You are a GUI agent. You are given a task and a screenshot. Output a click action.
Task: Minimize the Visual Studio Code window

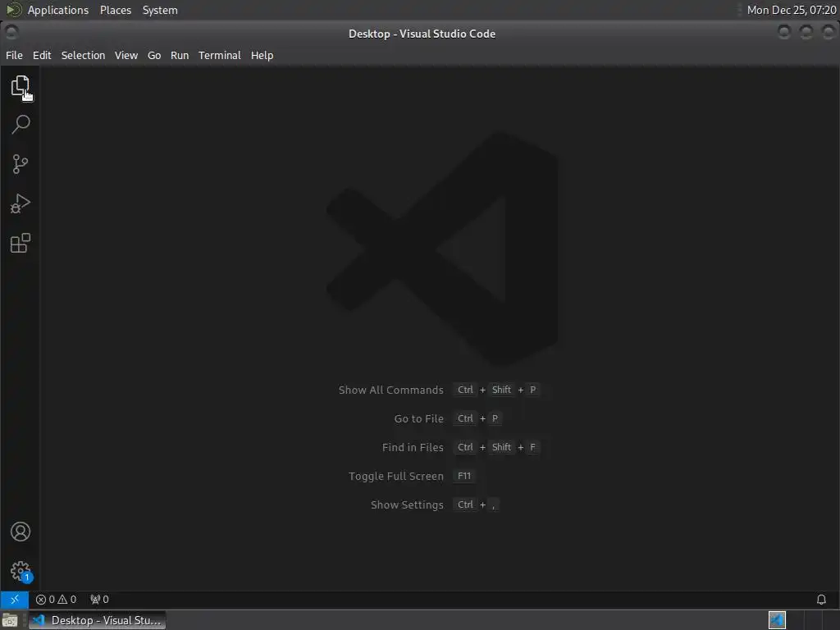783,33
